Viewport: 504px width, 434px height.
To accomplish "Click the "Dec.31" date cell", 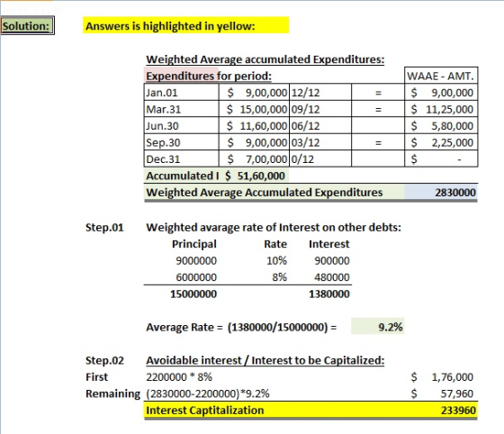I will pos(181,159).
